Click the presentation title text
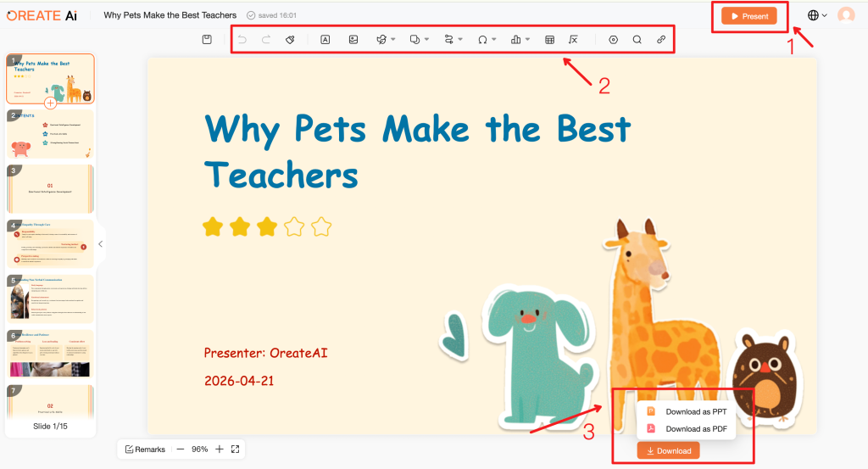 pos(170,15)
